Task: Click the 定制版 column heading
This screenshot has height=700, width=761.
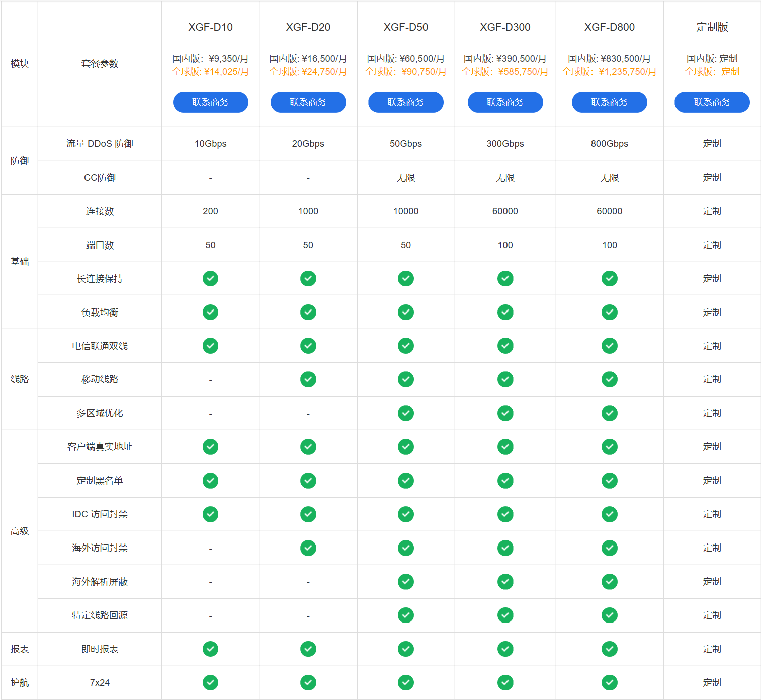Action: 712,27
